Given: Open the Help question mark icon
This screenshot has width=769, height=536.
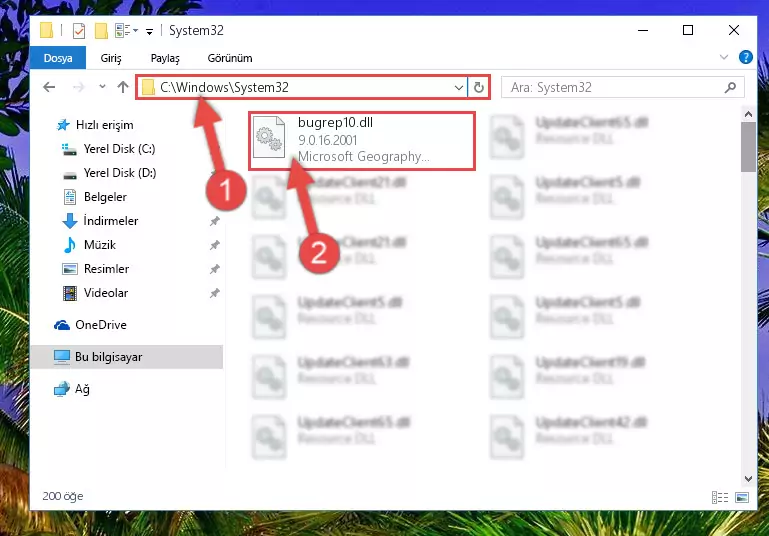Looking at the screenshot, I should coord(745,57).
